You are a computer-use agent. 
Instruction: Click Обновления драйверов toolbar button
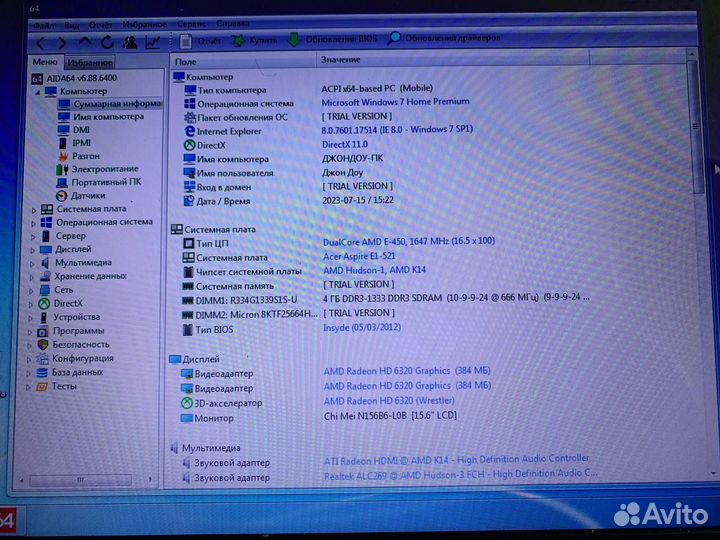(444, 38)
